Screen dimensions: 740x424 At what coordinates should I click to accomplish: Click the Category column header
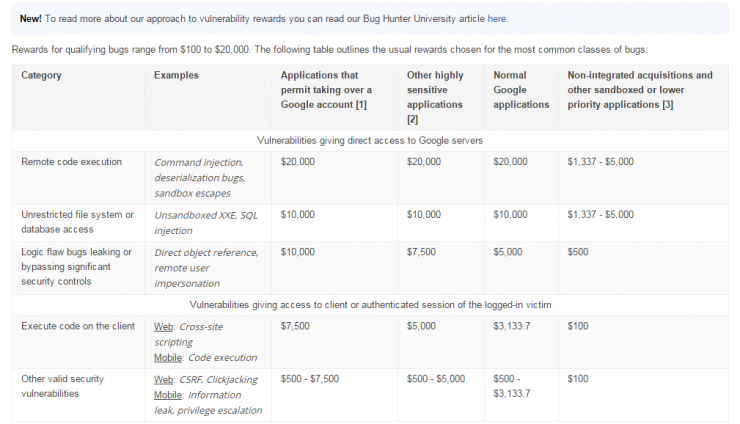[41, 75]
